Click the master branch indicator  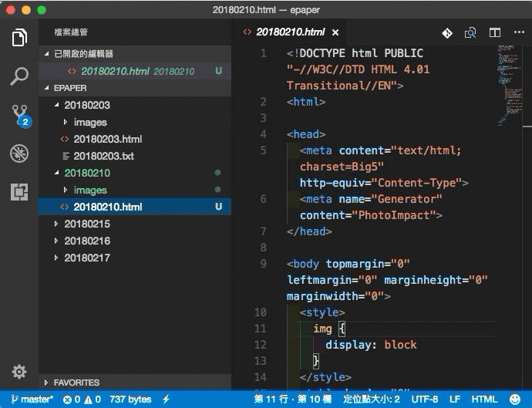coord(32,400)
